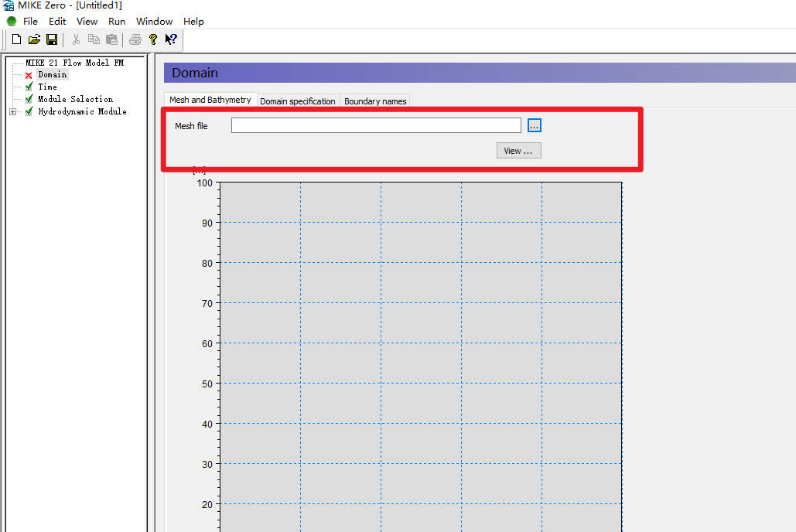
Task: Save the setup with the floppy disk icon
Action: click(52, 39)
